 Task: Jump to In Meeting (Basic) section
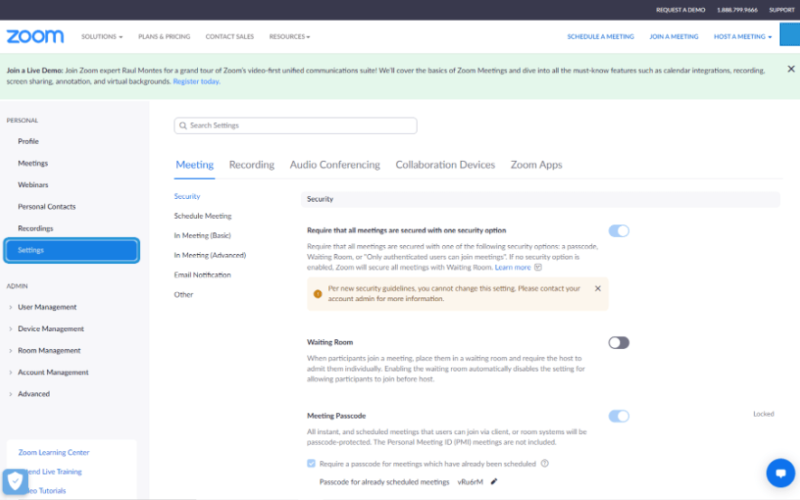point(202,236)
